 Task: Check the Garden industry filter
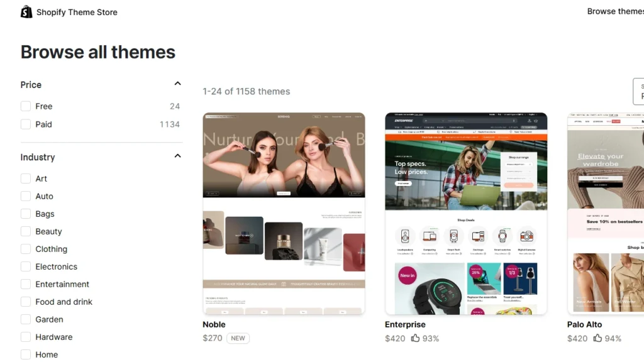pyautogui.click(x=25, y=319)
